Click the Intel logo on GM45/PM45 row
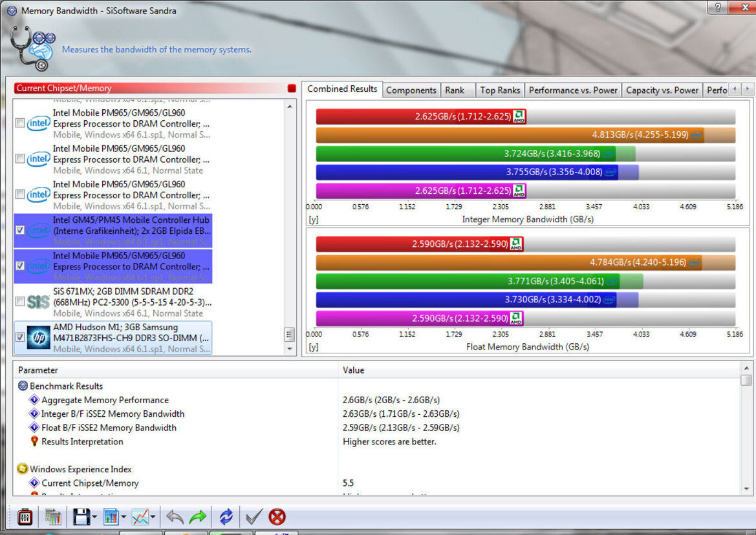The width and height of the screenshot is (756, 535). [x=39, y=231]
